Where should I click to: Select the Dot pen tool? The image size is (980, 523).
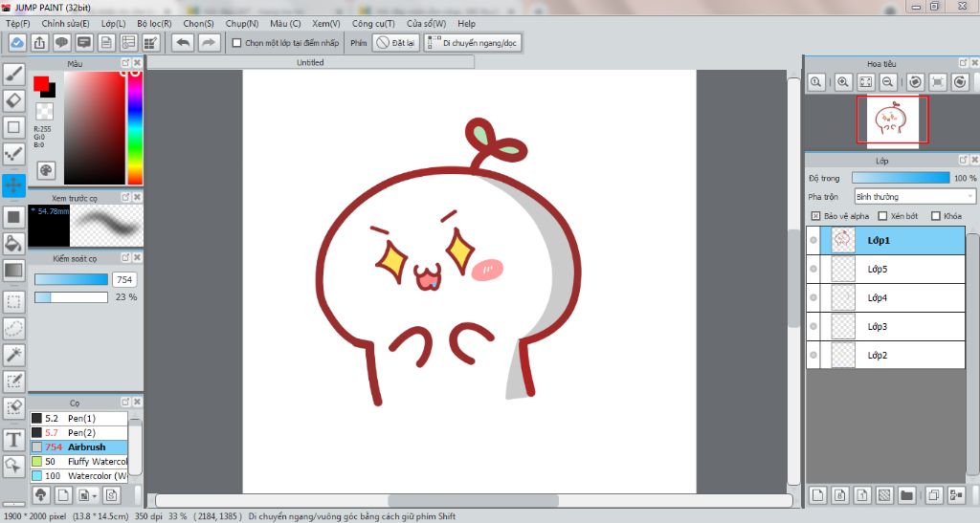point(13,154)
